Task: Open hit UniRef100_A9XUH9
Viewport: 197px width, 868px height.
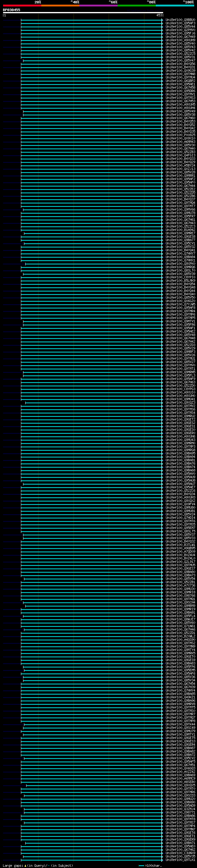Action: point(180,40)
